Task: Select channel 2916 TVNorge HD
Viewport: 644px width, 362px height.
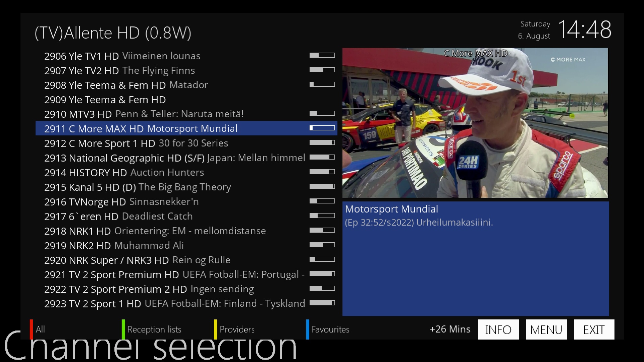Action: click(186, 201)
